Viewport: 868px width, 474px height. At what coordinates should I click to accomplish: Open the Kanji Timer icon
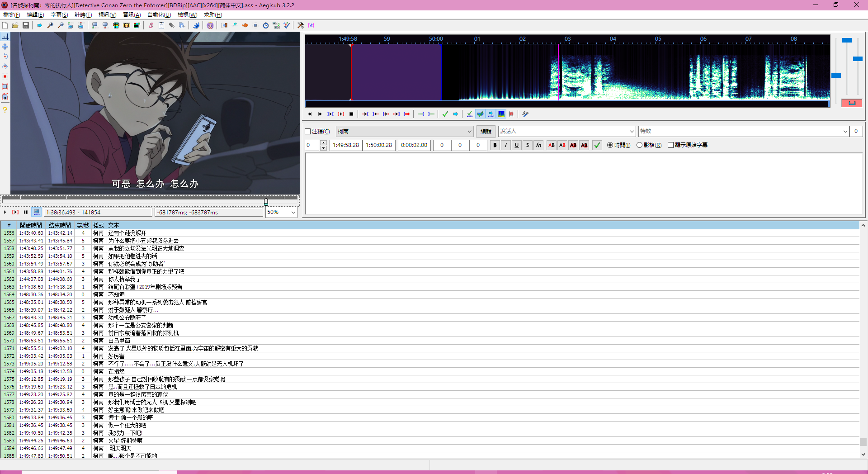click(276, 25)
